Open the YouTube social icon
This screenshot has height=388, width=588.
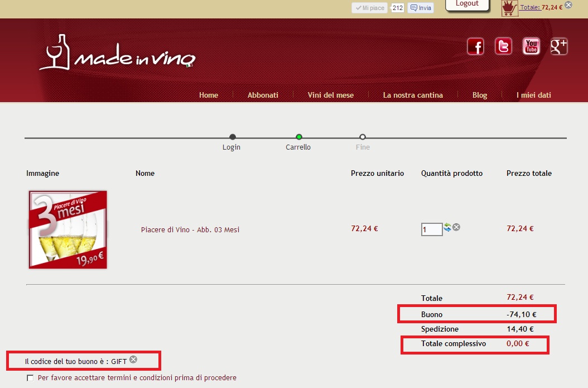tap(531, 46)
